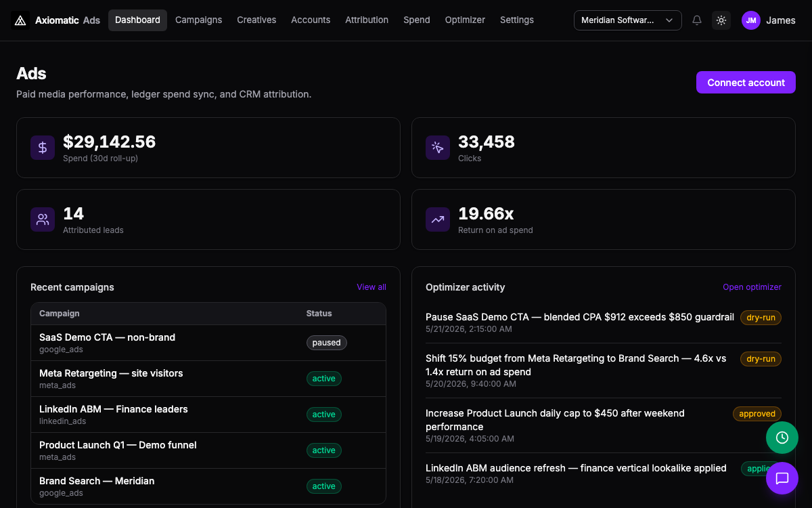
Task: Open Increase Product Launch daily cap entry
Action: pyautogui.click(x=604, y=425)
